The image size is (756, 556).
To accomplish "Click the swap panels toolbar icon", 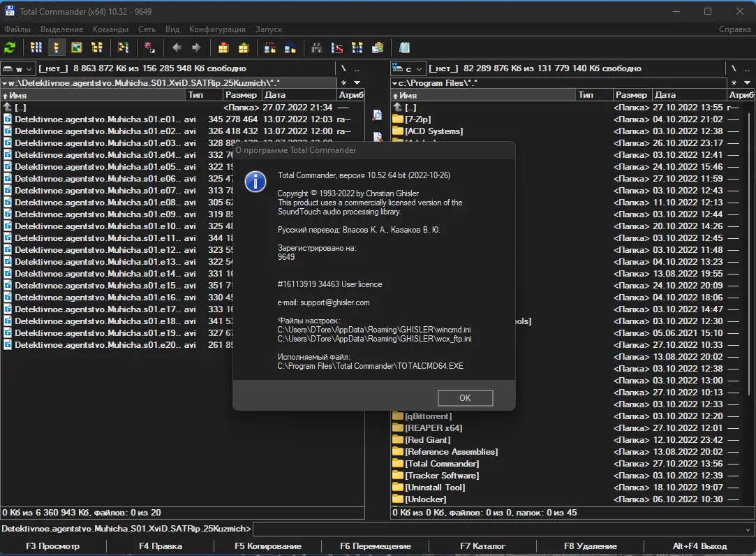I will (124, 47).
